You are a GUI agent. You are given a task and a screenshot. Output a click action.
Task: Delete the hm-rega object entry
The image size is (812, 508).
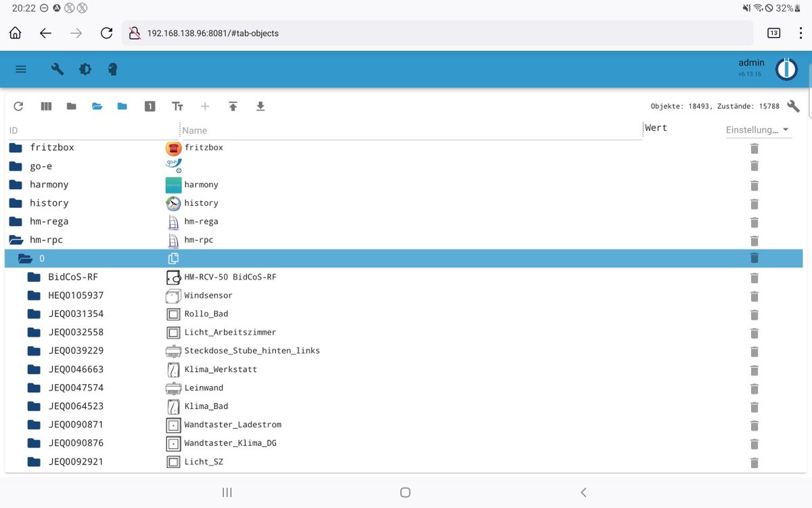[x=754, y=222]
